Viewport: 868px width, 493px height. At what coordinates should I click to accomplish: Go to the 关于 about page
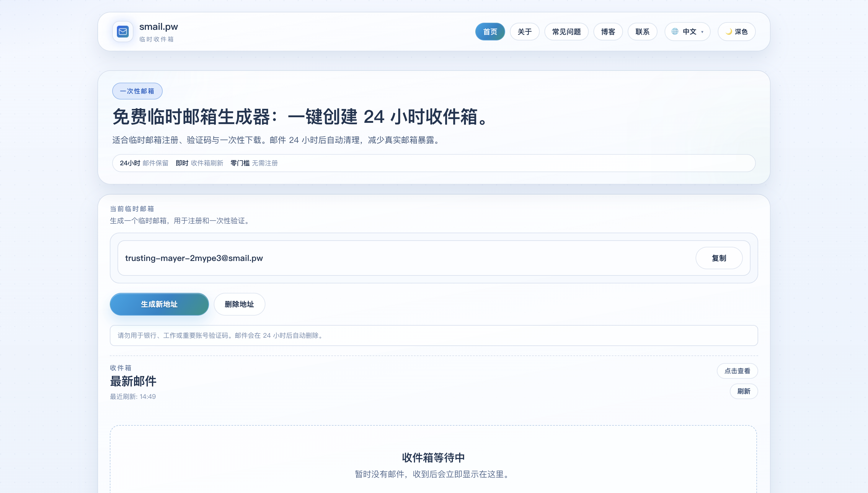pyautogui.click(x=524, y=32)
